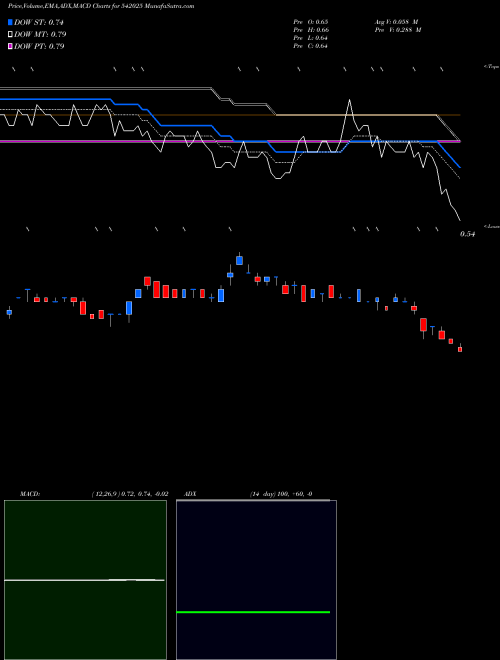500x660 pixels.
Task: Select the 'DOW PT: 0.79' legend label
Action: coord(39,46)
